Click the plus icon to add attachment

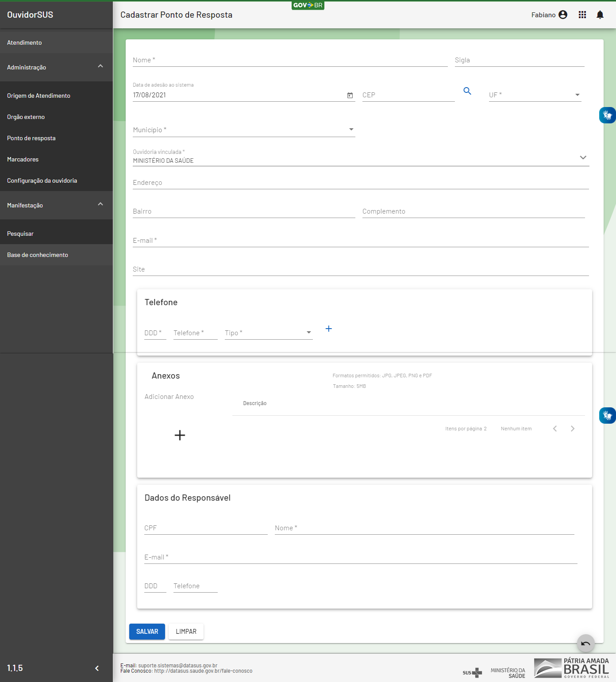coord(180,435)
